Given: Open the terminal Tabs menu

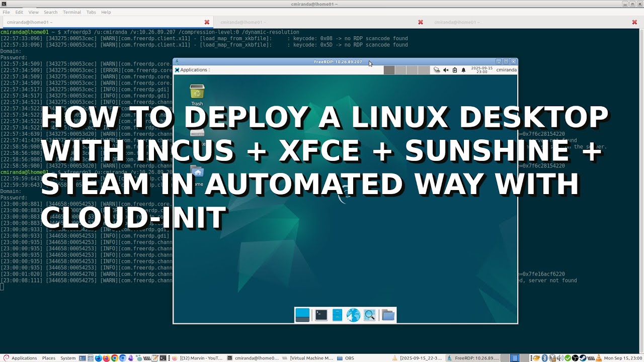Looking at the screenshot, I should [x=91, y=12].
